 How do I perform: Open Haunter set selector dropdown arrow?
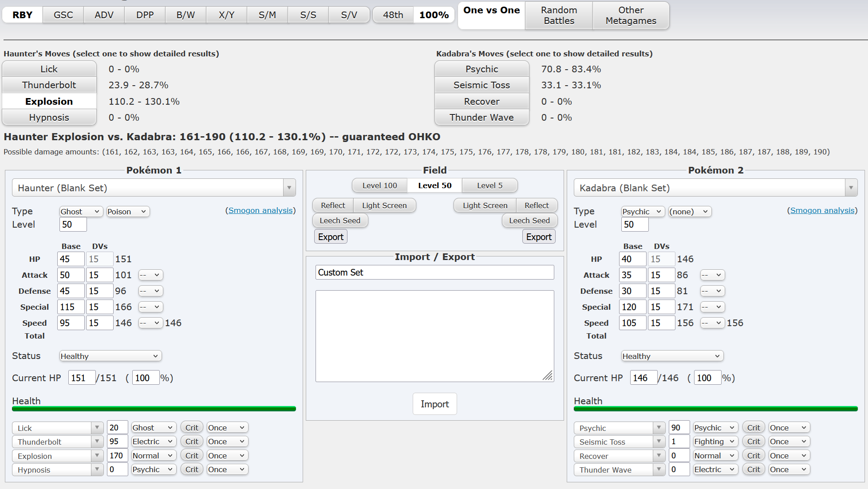coord(289,188)
